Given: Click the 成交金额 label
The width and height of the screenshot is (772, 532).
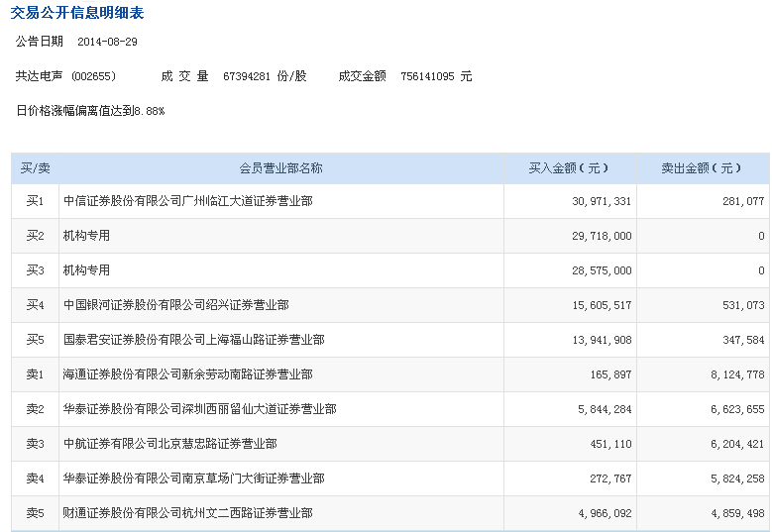Looking at the screenshot, I should click(x=363, y=76).
